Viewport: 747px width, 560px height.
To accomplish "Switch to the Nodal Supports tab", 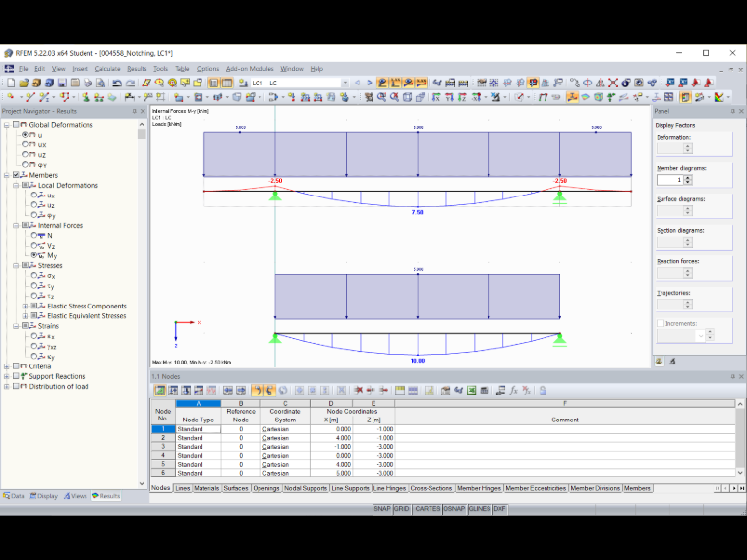I will [x=306, y=488].
